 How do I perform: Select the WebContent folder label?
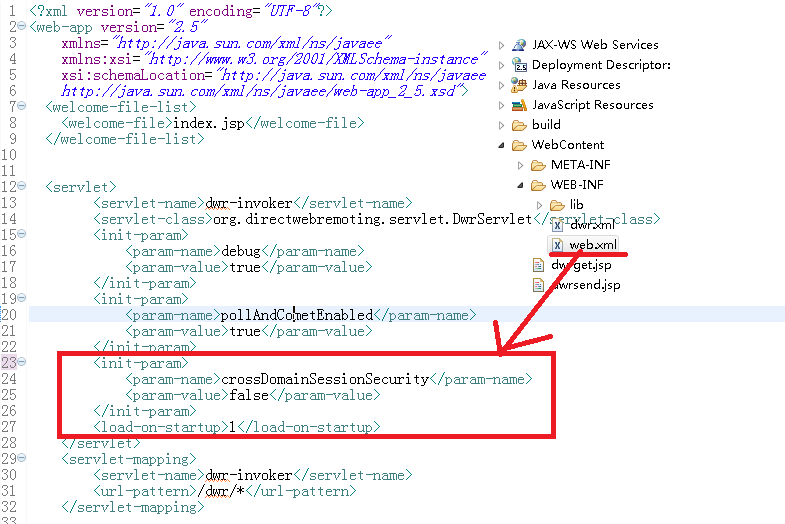click(568, 145)
